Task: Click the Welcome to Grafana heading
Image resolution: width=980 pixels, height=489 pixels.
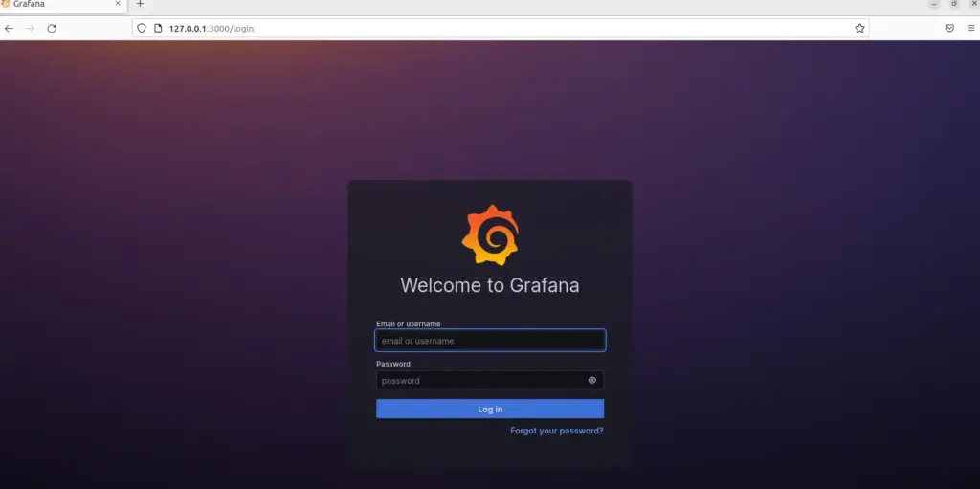Action: [x=490, y=285]
